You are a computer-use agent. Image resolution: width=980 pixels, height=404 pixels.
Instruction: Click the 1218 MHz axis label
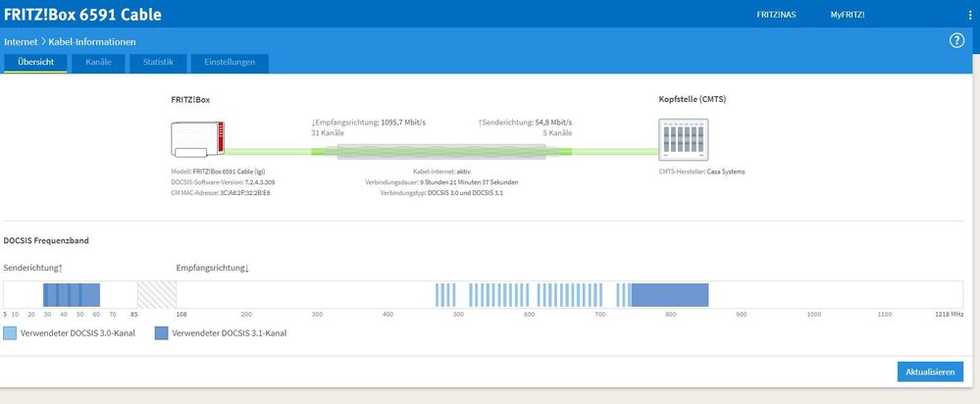coord(950,314)
